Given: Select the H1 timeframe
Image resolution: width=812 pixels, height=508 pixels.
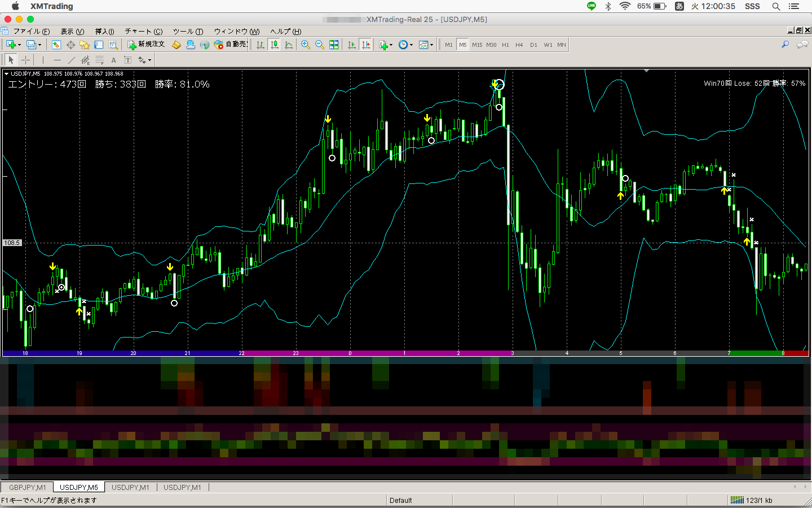Looking at the screenshot, I should pos(505,45).
